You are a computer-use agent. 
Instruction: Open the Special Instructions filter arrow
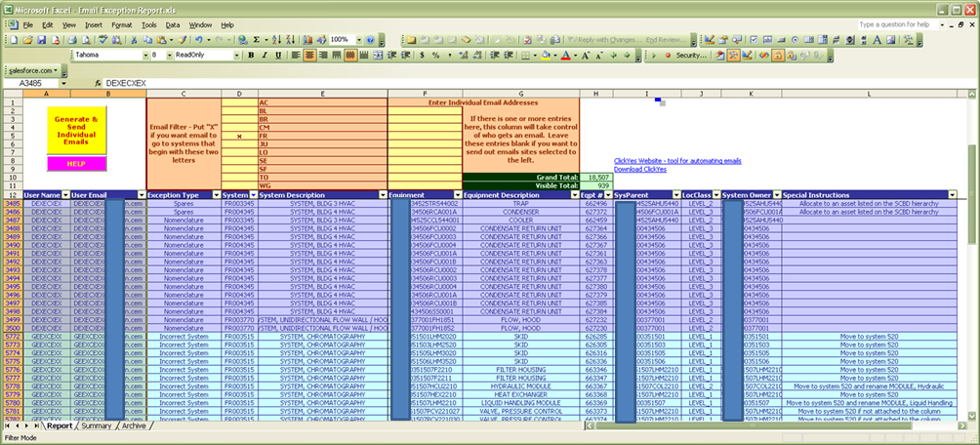[953, 195]
